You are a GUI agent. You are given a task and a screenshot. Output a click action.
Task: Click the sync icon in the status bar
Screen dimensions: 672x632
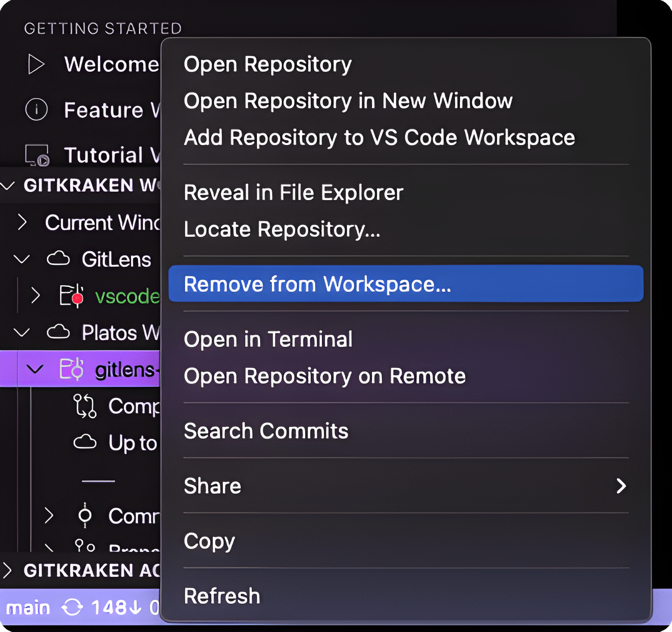click(x=72, y=608)
